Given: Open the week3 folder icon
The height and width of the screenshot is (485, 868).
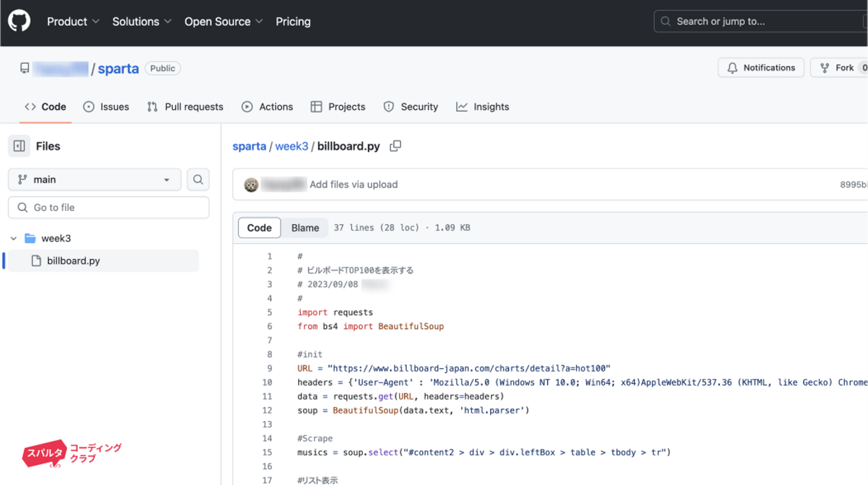Looking at the screenshot, I should click(30, 238).
